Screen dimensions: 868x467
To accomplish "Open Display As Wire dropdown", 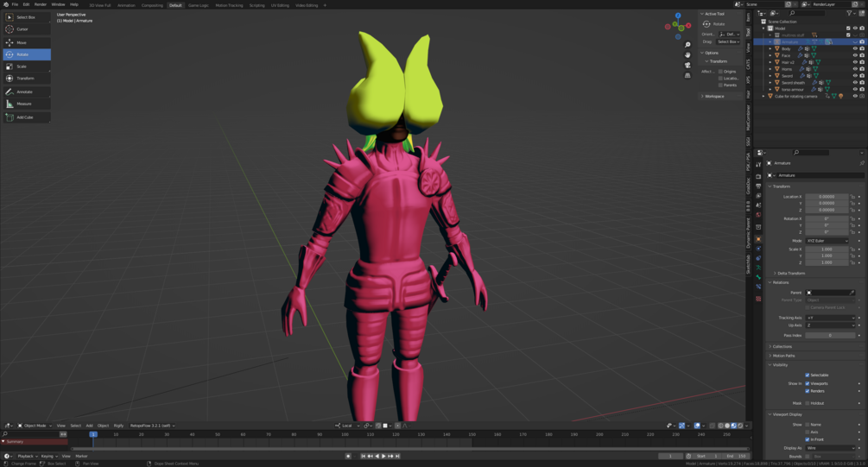I will (830, 448).
